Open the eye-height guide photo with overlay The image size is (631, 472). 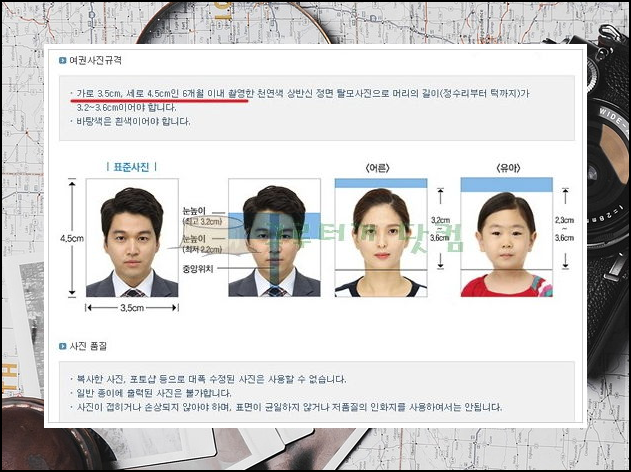(x=274, y=237)
